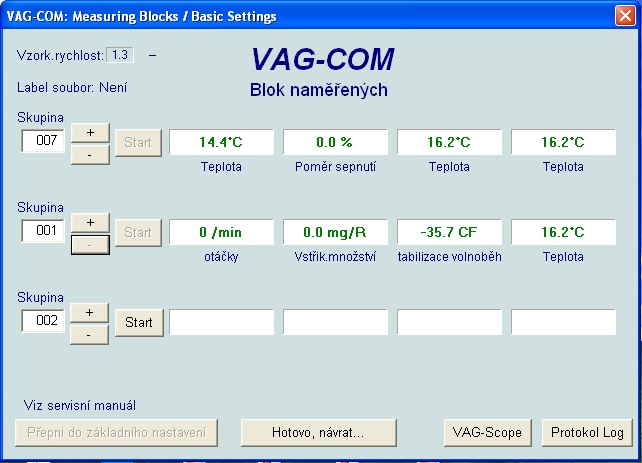Click the 14.4°C temperature value

pyautogui.click(x=222, y=142)
